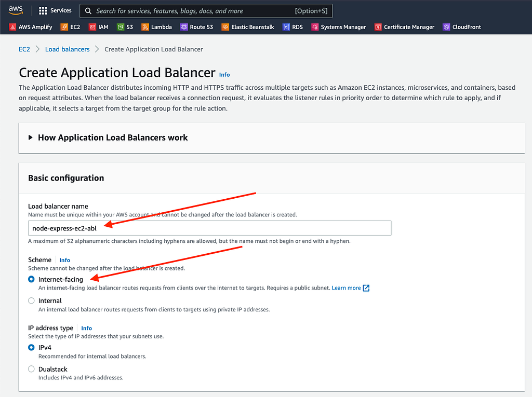Screen dimensions: 532x397
Task: Click the AWS logo icon
Action: (x=15, y=10)
